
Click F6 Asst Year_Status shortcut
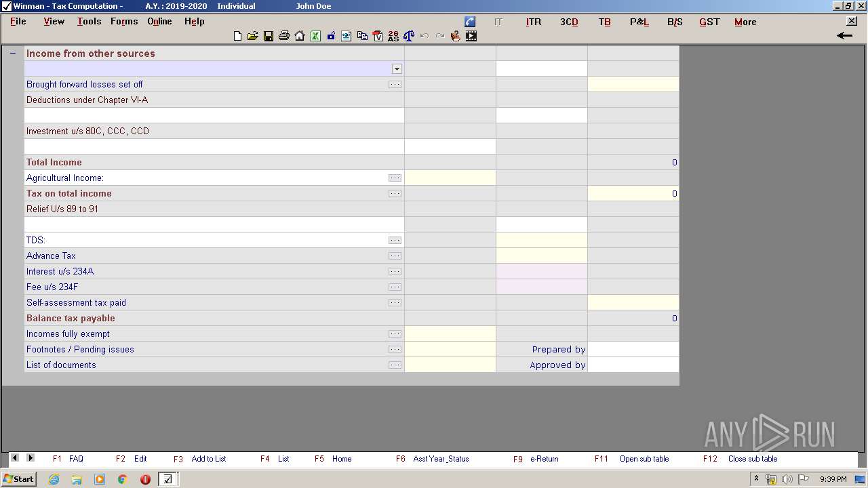pyautogui.click(x=433, y=459)
